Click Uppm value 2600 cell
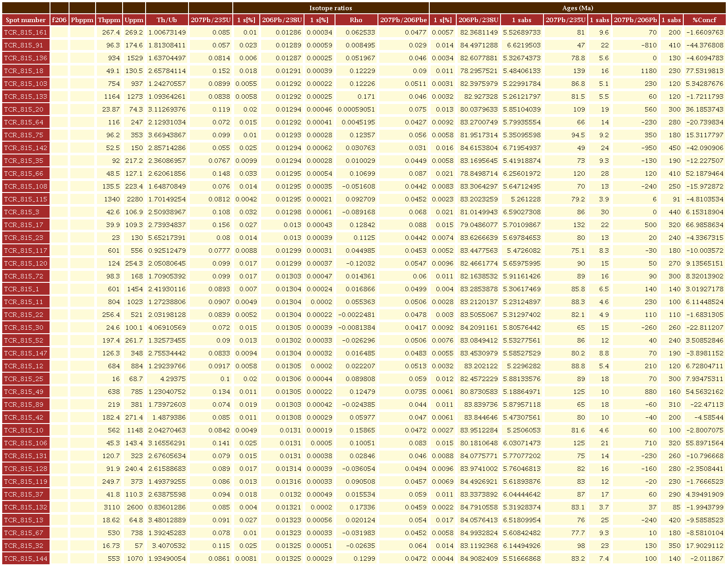Image resolution: width=728 pixels, height=574 pixels. click(x=134, y=507)
